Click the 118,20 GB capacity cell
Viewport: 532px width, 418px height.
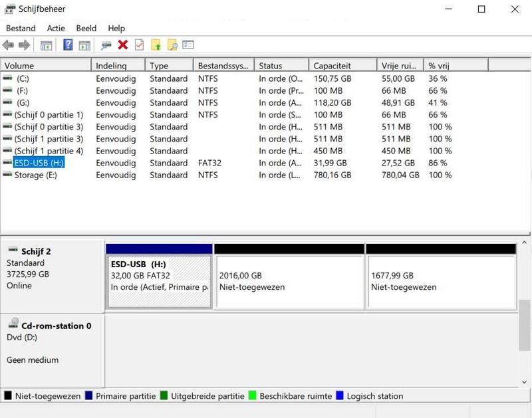(x=332, y=103)
